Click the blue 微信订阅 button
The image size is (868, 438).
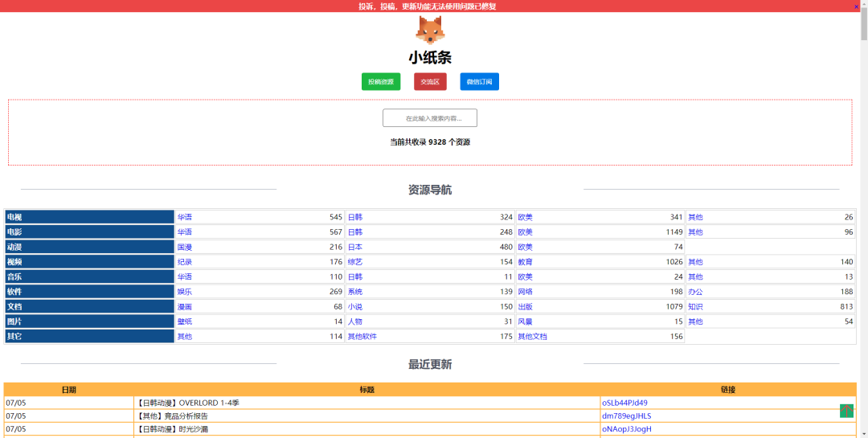(x=479, y=81)
